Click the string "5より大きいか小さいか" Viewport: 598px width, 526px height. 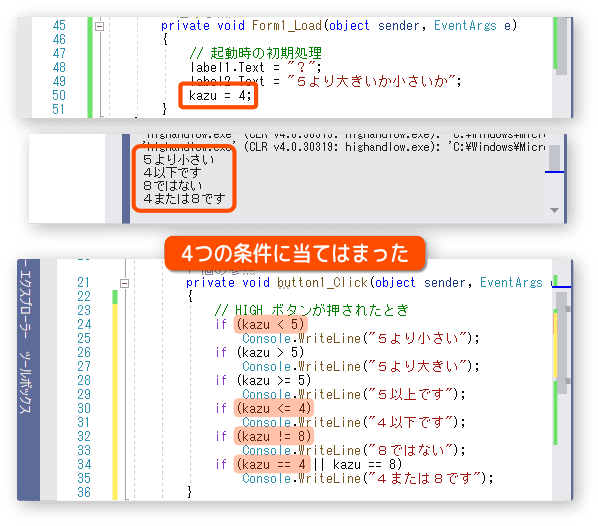click(x=372, y=81)
